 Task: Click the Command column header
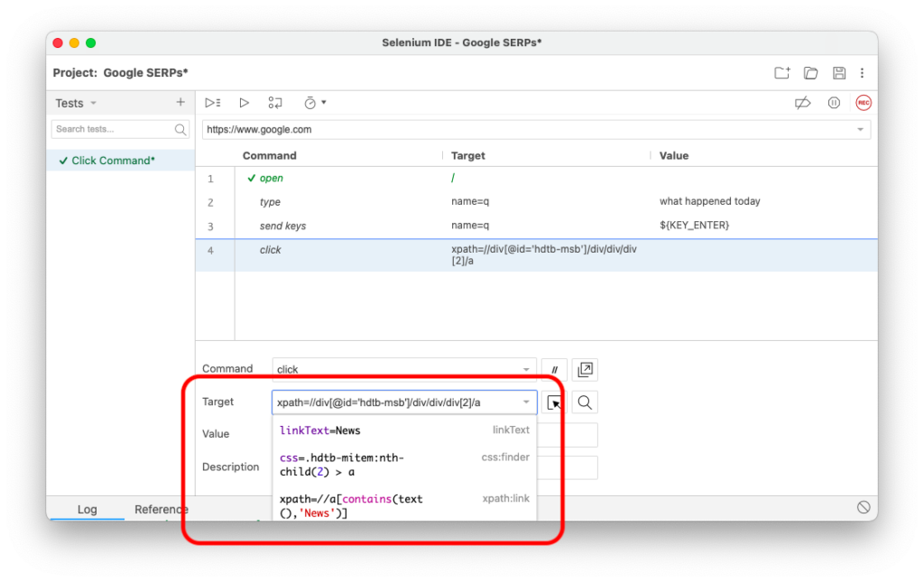pos(269,155)
